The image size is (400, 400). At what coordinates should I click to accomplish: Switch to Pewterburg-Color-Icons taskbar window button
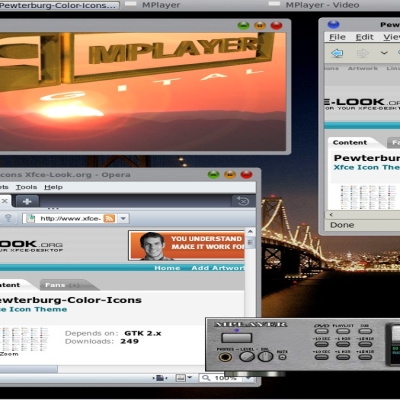click(59, 5)
